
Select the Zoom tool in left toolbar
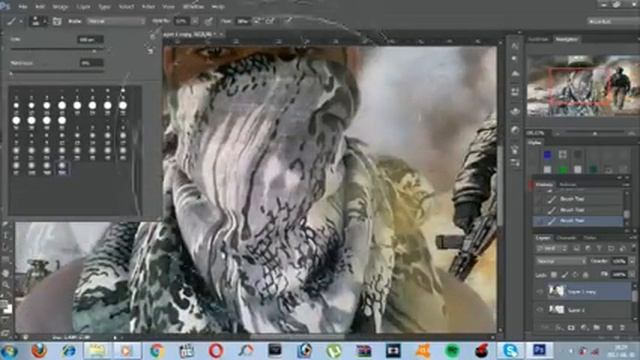coord(6,284)
